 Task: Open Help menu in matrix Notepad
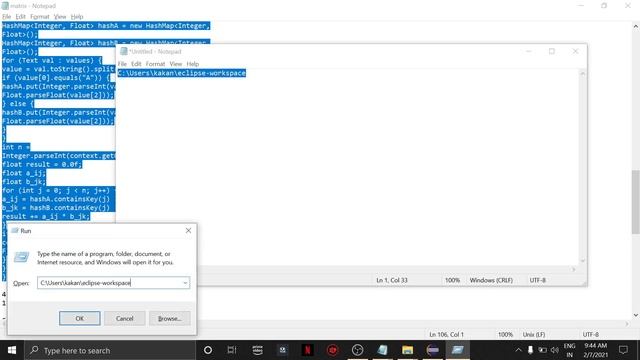(x=77, y=17)
